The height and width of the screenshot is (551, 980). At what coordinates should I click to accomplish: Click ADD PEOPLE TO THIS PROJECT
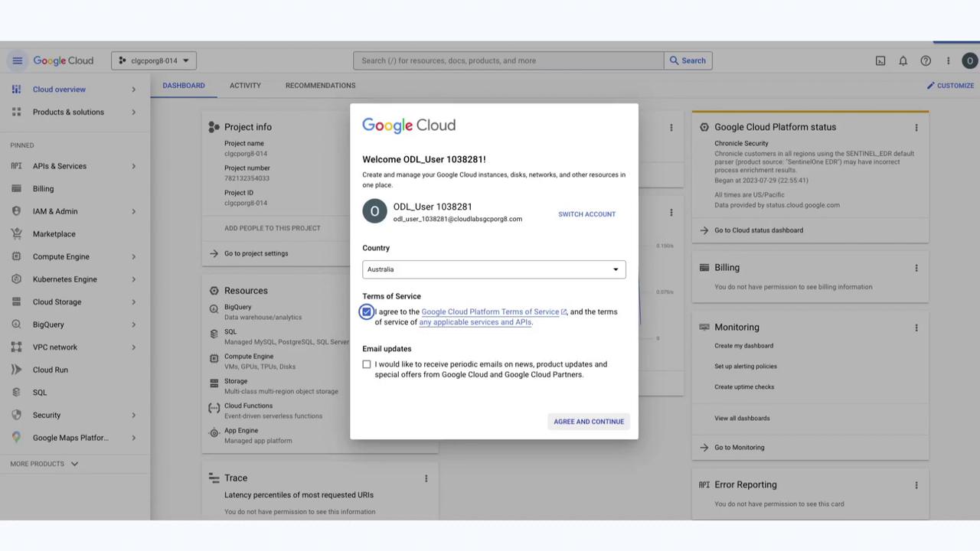(x=273, y=228)
